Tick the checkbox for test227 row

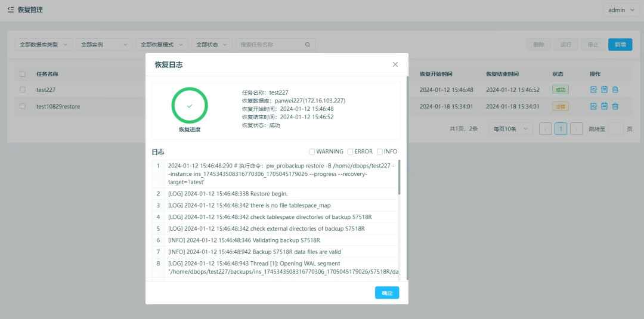[x=23, y=89]
